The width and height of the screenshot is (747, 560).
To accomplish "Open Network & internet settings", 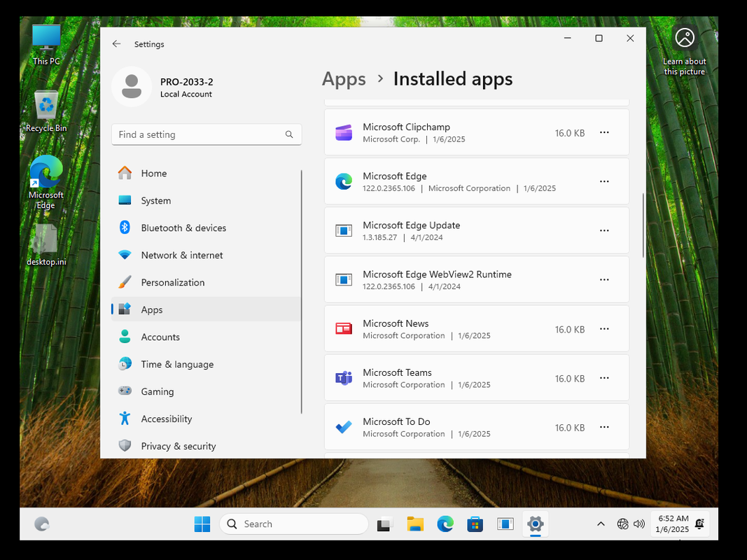I will point(206,255).
